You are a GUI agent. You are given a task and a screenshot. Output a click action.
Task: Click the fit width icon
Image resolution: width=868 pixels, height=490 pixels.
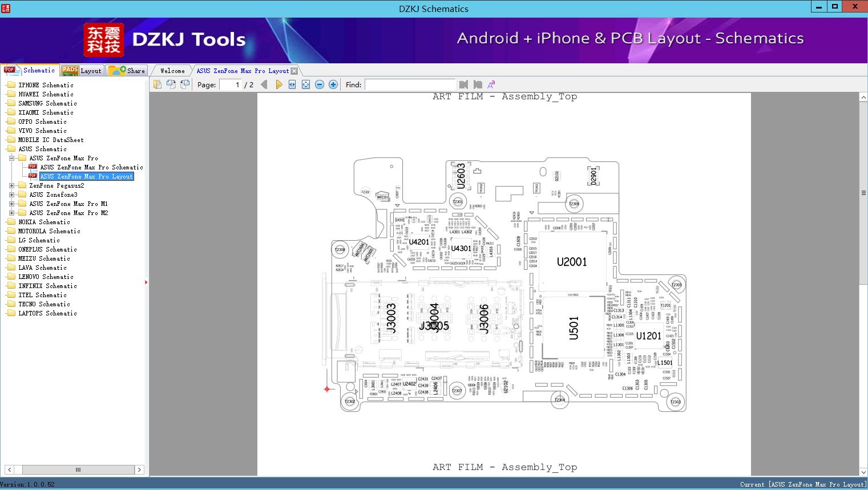tap(292, 84)
